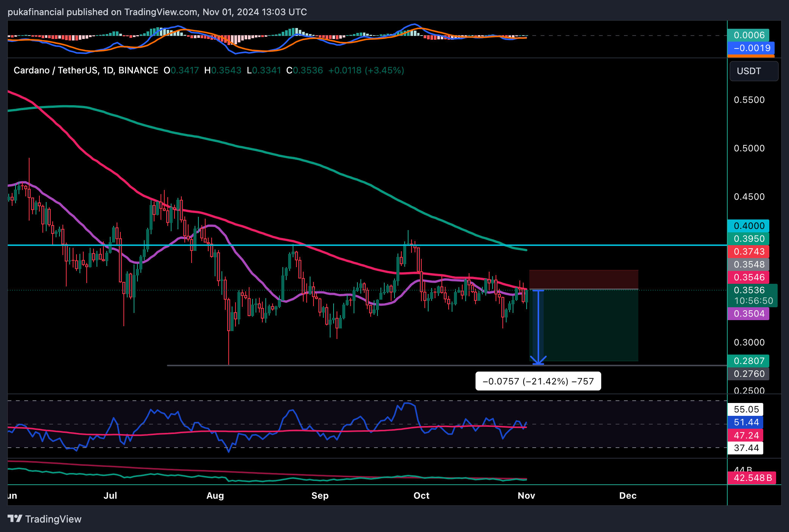The image size is (789, 532).
Task: Click the pukafinancial published header text
Action: pos(157,12)
